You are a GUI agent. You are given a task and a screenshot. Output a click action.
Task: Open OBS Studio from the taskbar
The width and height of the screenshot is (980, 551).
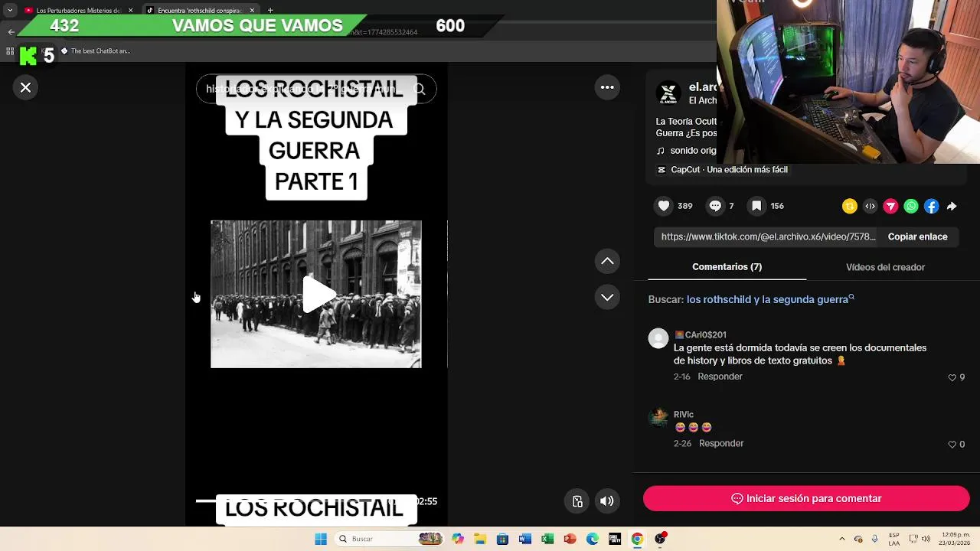pos(660,539)
